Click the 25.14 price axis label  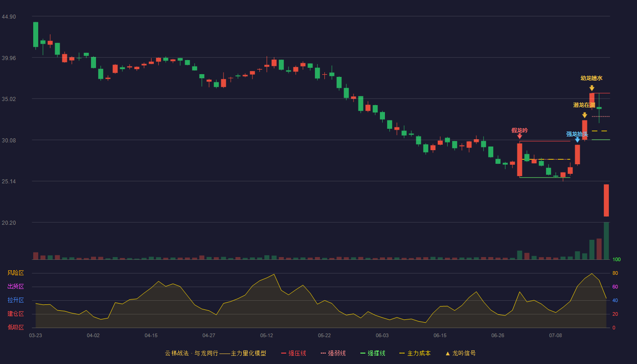(x=9, y=182)
